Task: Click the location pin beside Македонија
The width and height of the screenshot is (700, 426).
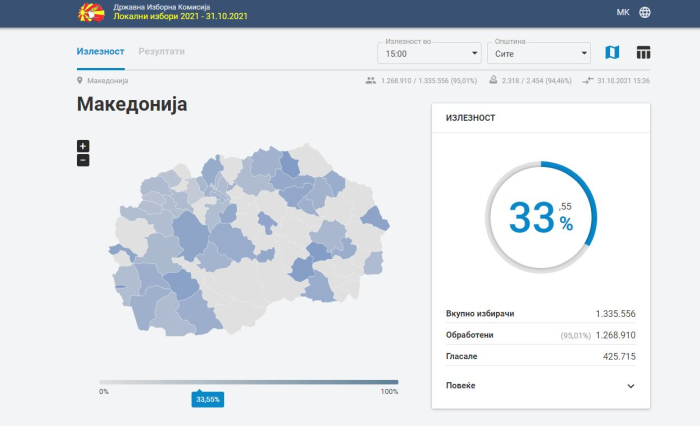Action: pyautogui.click(x=80, y=81)
